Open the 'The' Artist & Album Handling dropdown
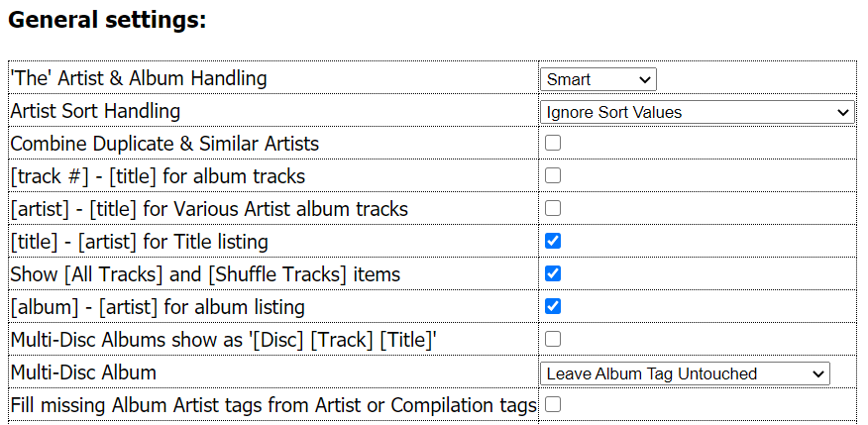868x425 pixels. [x=598, y=79]
